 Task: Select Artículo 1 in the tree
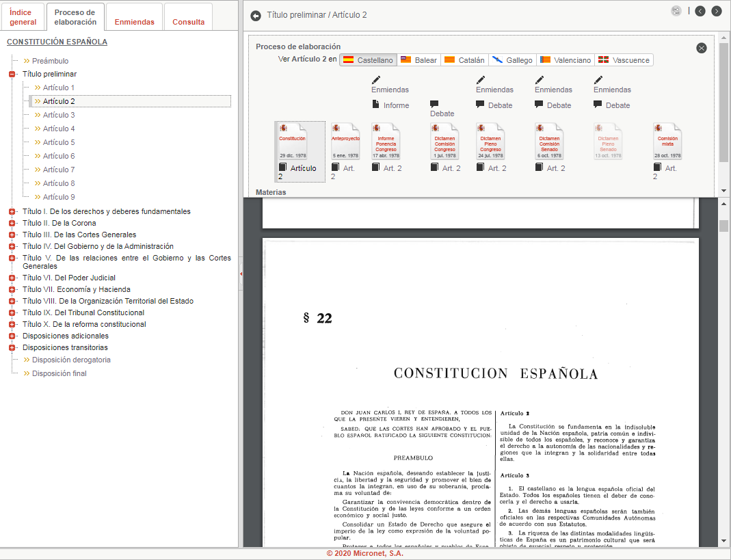[x=59, y=88]
